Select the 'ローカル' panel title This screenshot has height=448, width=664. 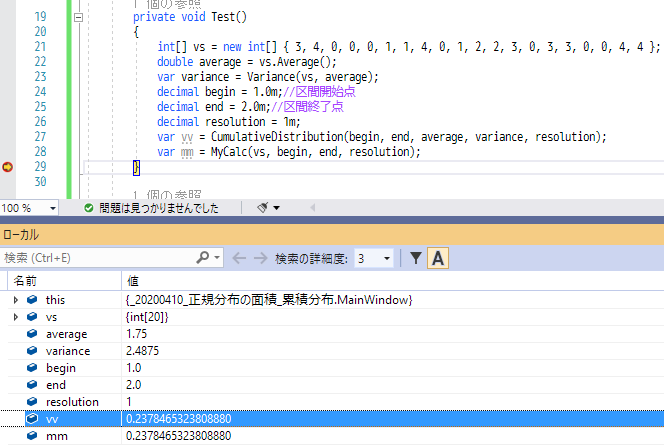(x=21, y=235)
